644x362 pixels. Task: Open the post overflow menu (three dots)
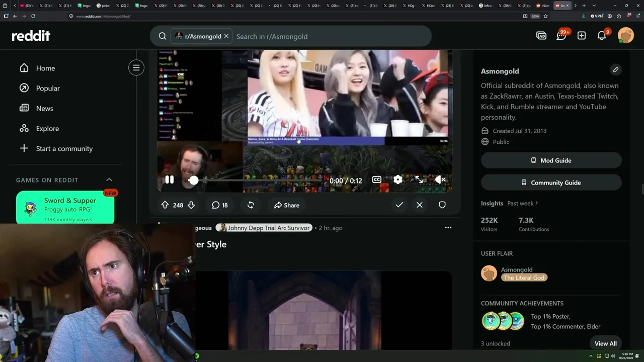pos(448,228)
